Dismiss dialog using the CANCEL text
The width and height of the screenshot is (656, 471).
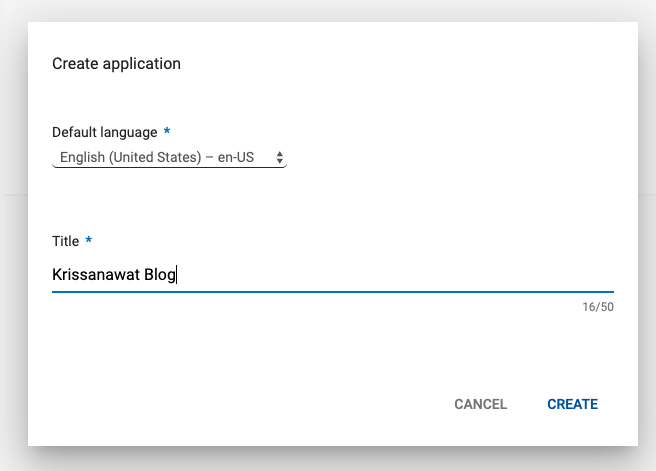[481, 405]
